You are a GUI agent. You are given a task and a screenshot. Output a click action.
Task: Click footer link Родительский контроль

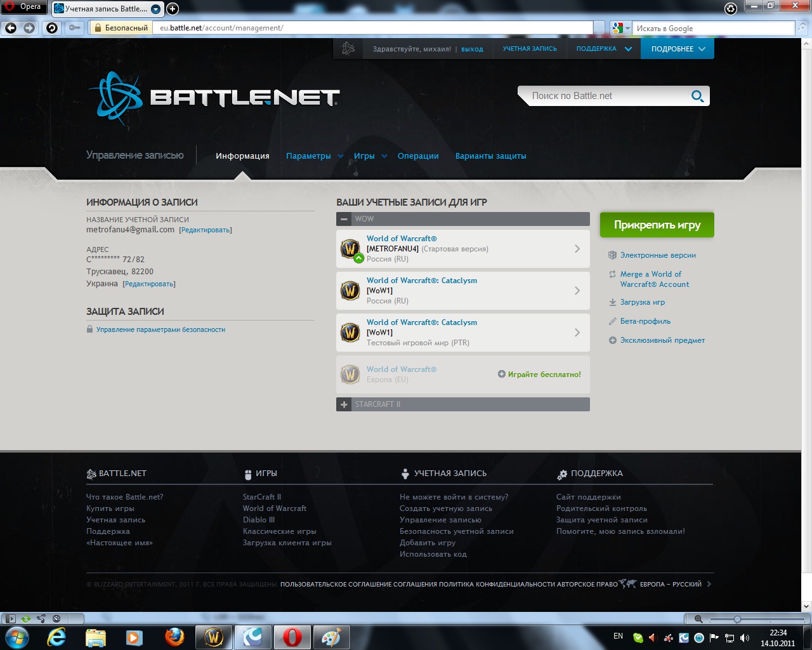point(601,508)
